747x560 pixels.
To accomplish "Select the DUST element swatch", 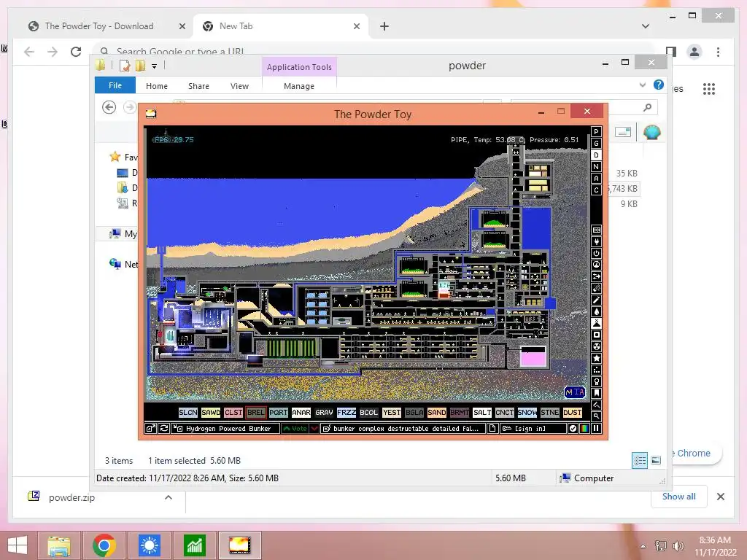I will coord(572,413).
